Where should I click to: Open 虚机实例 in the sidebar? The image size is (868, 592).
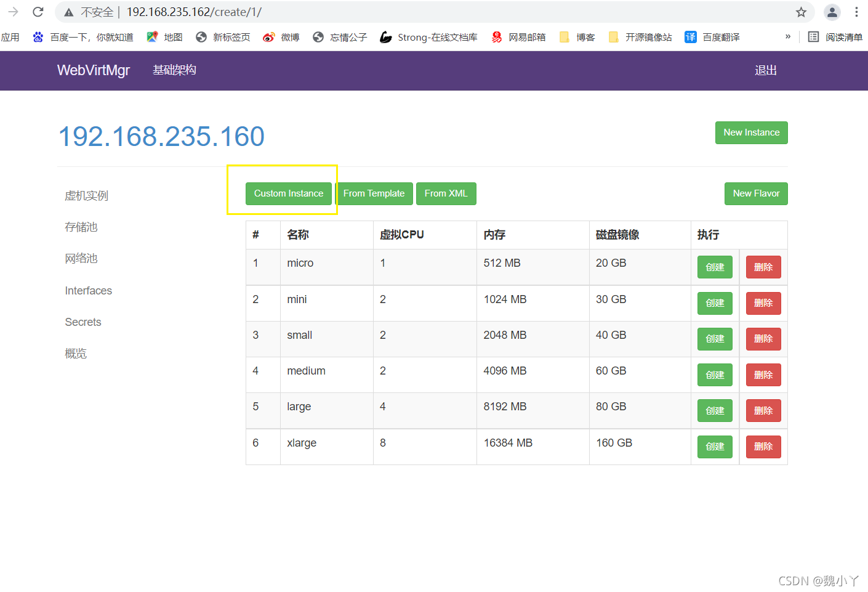[x=87, y=196]
